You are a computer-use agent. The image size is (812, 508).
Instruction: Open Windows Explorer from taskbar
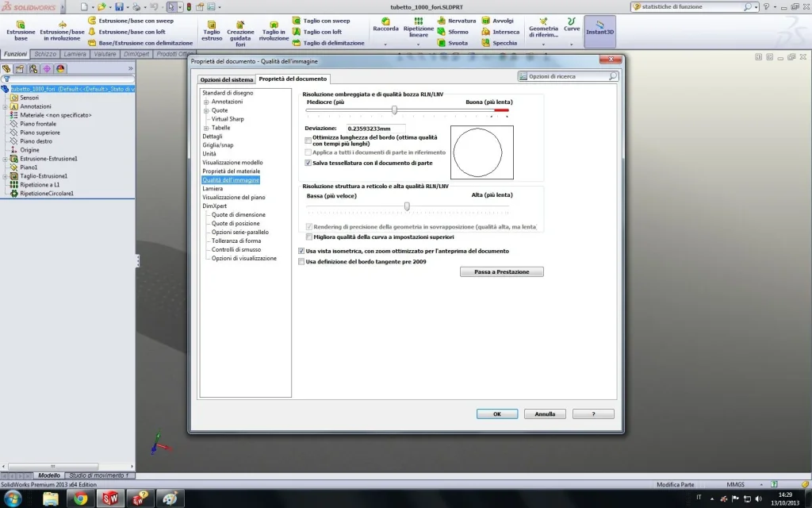tap(51, 498)
